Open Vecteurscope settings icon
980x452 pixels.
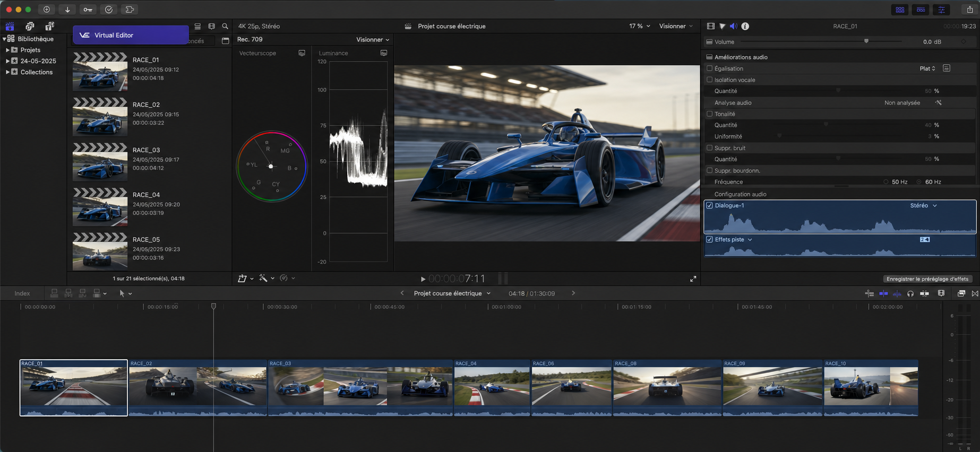[302, 53]
